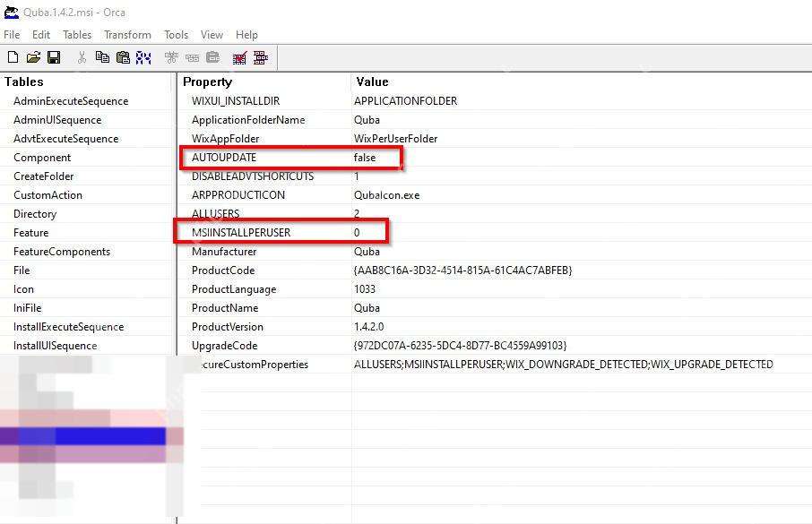Click the Open folder toolbar icon
Image resolution: width=812 pixels, height=524 pixels.
33,57
